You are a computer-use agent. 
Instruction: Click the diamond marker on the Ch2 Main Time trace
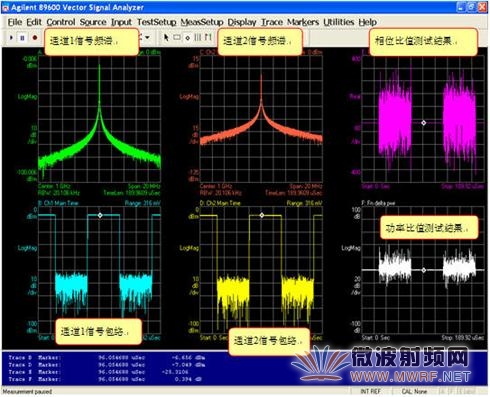(262, 215)
